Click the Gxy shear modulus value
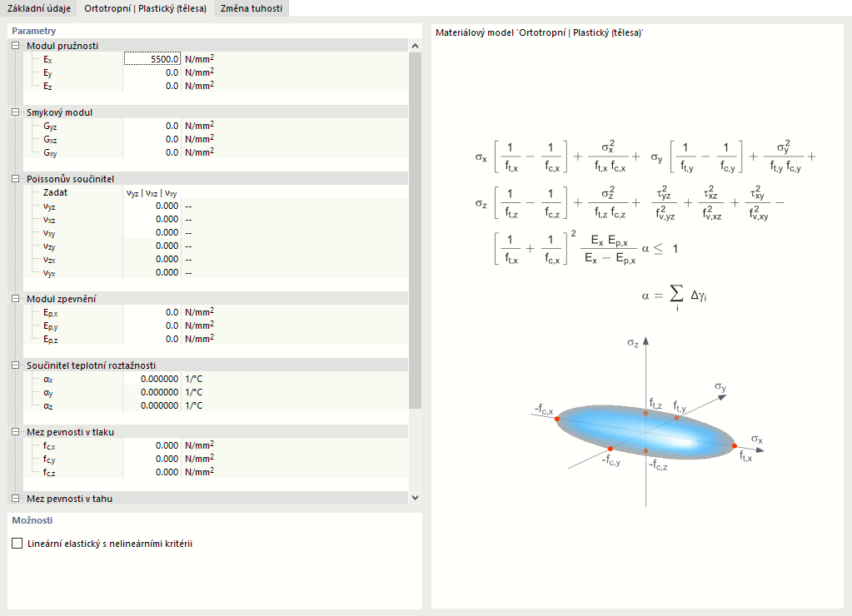852x616 pixels. [x=152, y=152]
